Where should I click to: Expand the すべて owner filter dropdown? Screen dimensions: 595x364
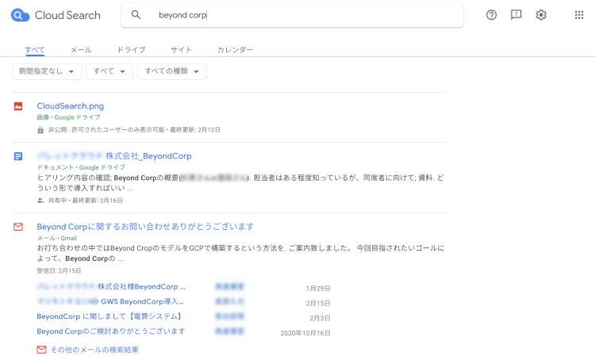[x=109, y=72]
